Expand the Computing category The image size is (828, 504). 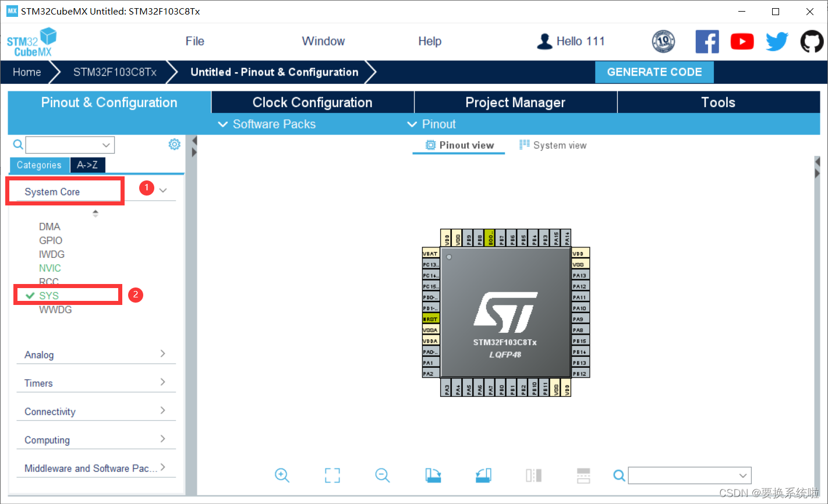click(x=96, y=440)
